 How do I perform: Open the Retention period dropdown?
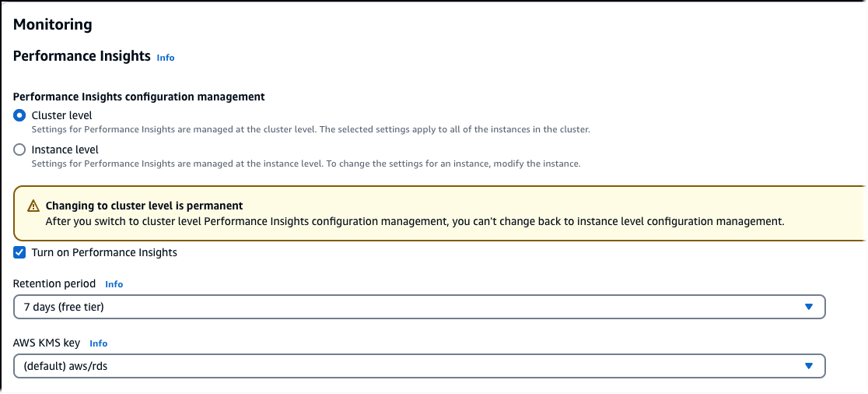419,307
